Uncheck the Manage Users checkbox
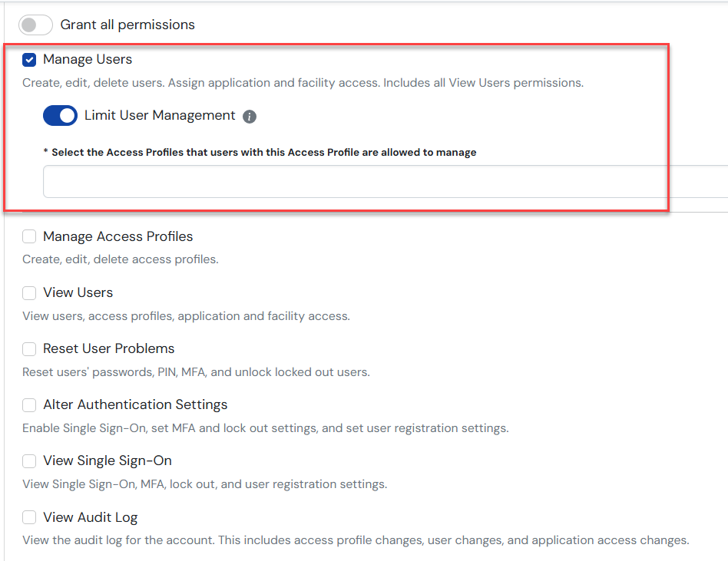This screenshot has width=728, height=561. coord(29,60)
